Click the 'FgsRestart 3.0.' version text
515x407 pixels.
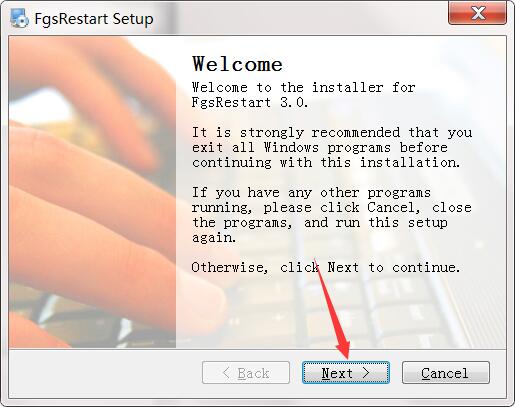point(250,102)
